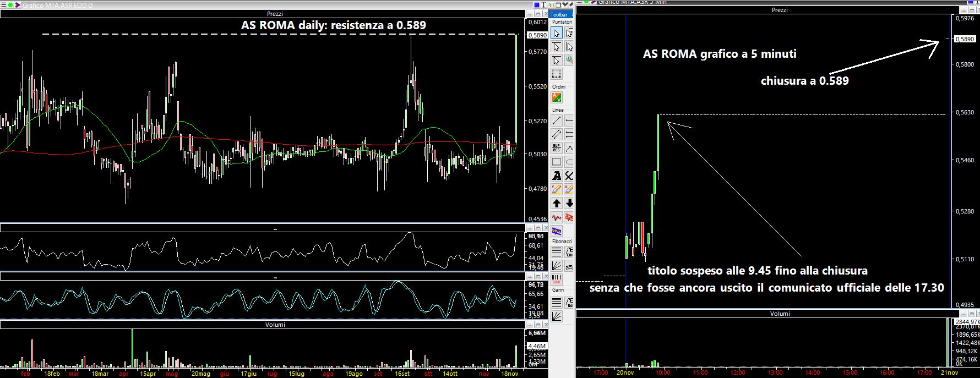Screen dimensions: 980x378
Task: Select the parallel channel lines tool
Action: click(x=557, y=134)
